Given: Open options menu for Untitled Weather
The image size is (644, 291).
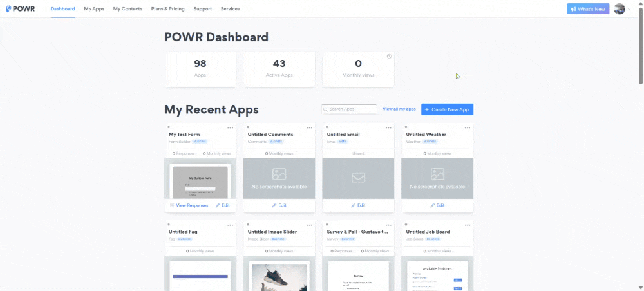Looking at the screenshot, I should [468, 127].
